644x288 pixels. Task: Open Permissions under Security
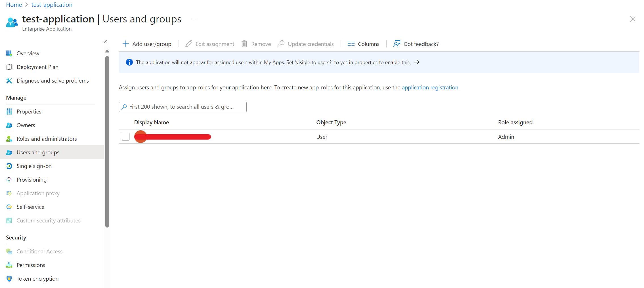[31, 265]
